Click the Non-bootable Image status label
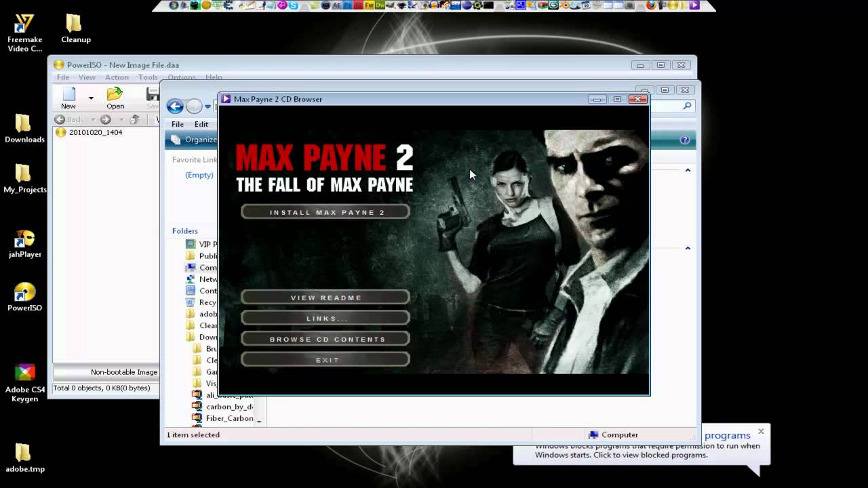The image size is (868, 488). click(124, 372)
